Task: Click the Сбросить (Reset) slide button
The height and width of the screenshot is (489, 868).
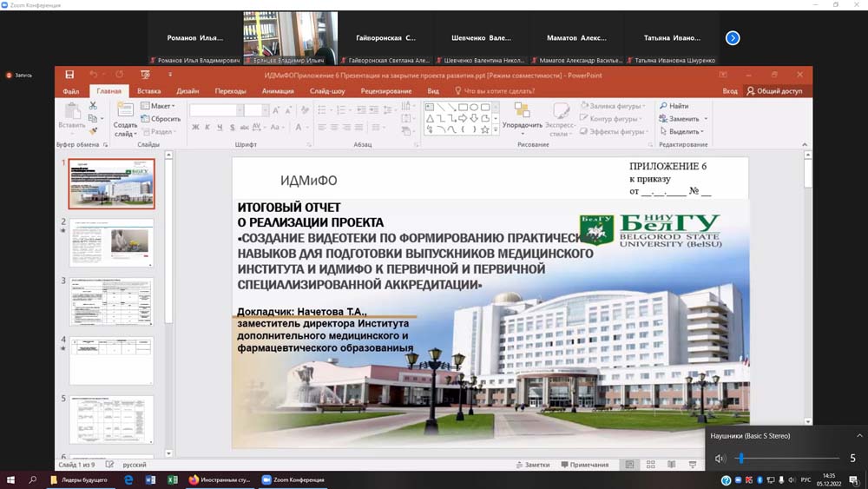Action: click(161, 119)
